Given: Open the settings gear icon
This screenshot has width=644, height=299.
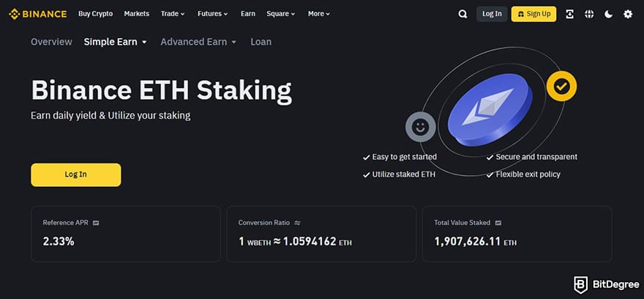Looking at the screenshot, I should pos(628,14).
